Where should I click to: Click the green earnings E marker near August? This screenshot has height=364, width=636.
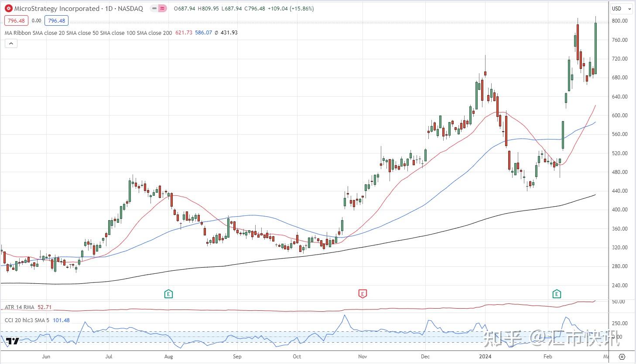[x=169, y=294]
